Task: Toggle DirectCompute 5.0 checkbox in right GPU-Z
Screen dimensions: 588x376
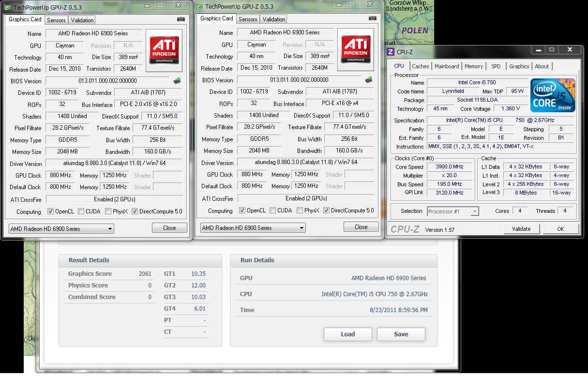Action: (x=326, y=211)
